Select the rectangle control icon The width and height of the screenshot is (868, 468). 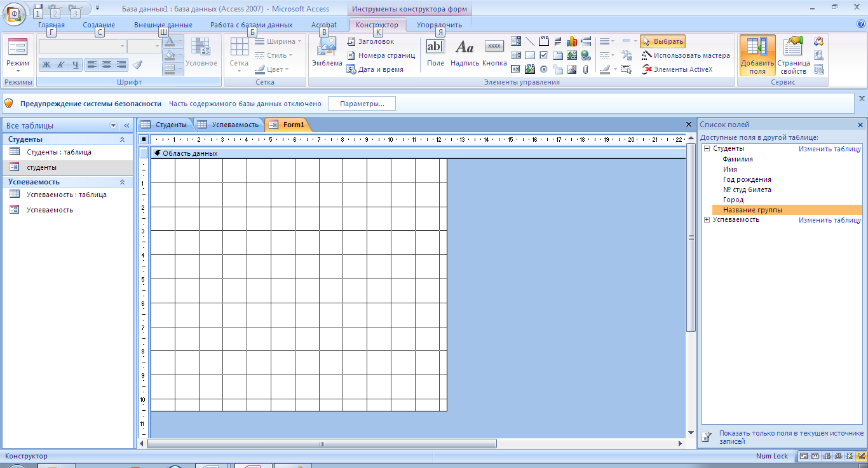point(530,55)
